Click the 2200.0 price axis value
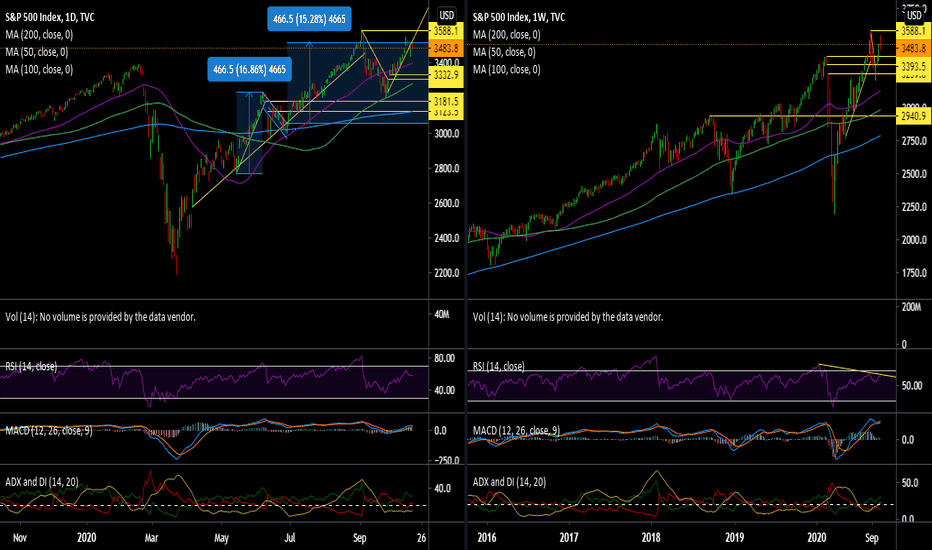Image resolution: width=932 pixels, height=550 pixels. 447,273
